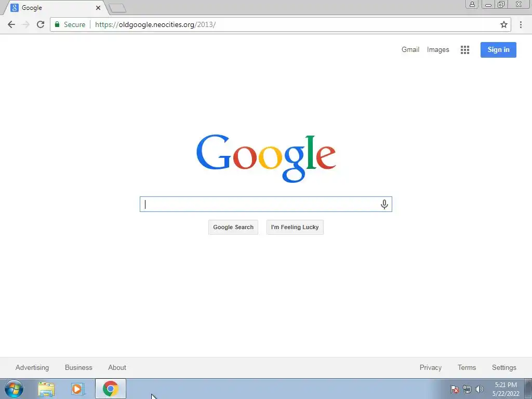Click the forward navigation arrow
The image size is (532, 399).
coord(26,24)
